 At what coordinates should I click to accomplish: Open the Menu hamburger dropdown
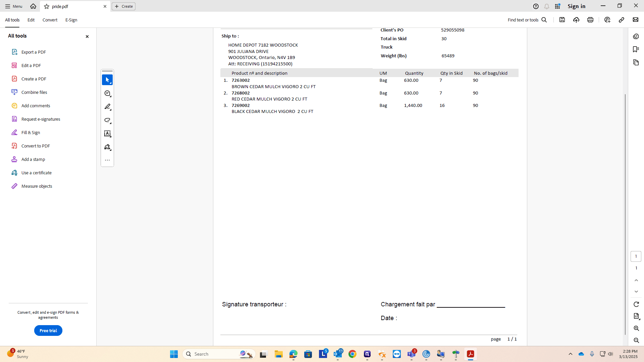pos(14,6)
